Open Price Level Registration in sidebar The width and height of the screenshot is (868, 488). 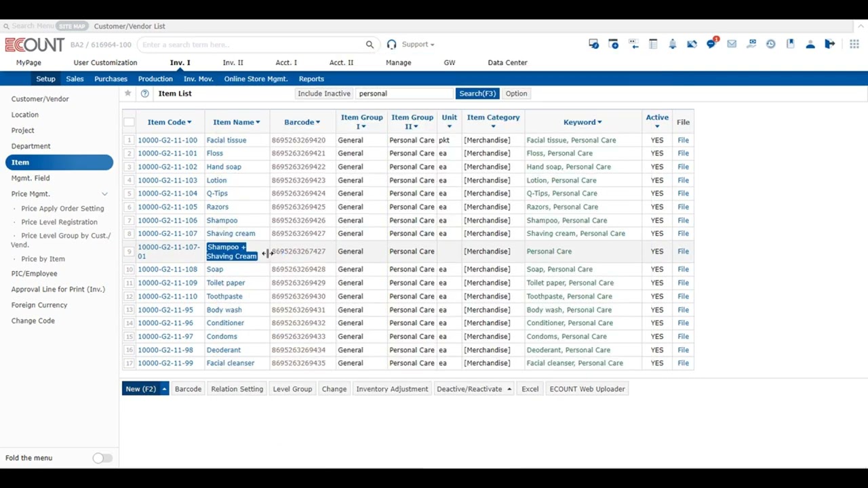click(x=59, y=222)
